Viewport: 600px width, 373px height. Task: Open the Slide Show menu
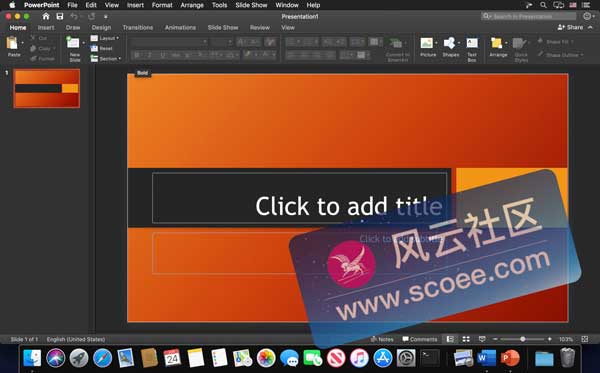pyautogui.click(x=251, y=5)
